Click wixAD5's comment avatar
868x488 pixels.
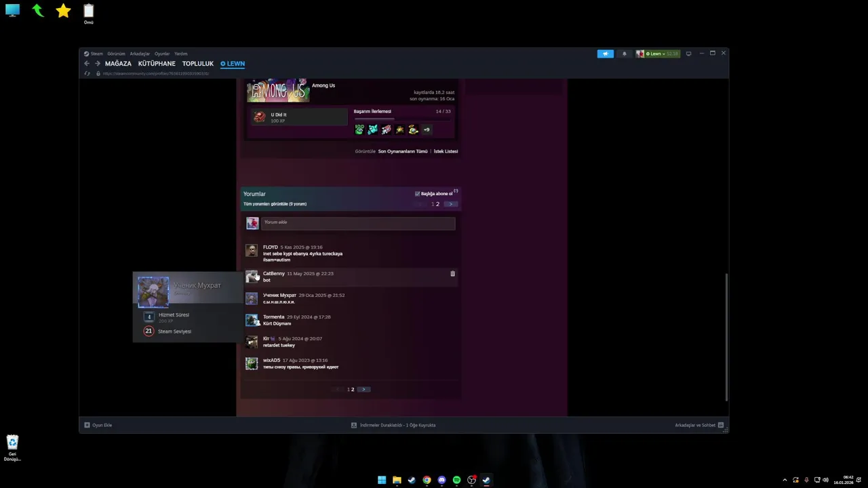[x=252, y=363]
